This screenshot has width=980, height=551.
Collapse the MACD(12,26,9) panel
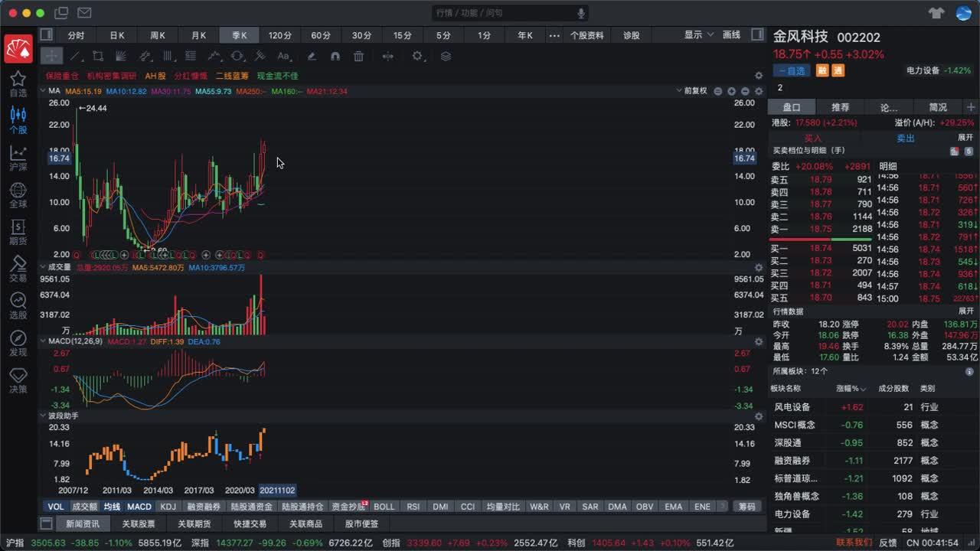(44, 341)
